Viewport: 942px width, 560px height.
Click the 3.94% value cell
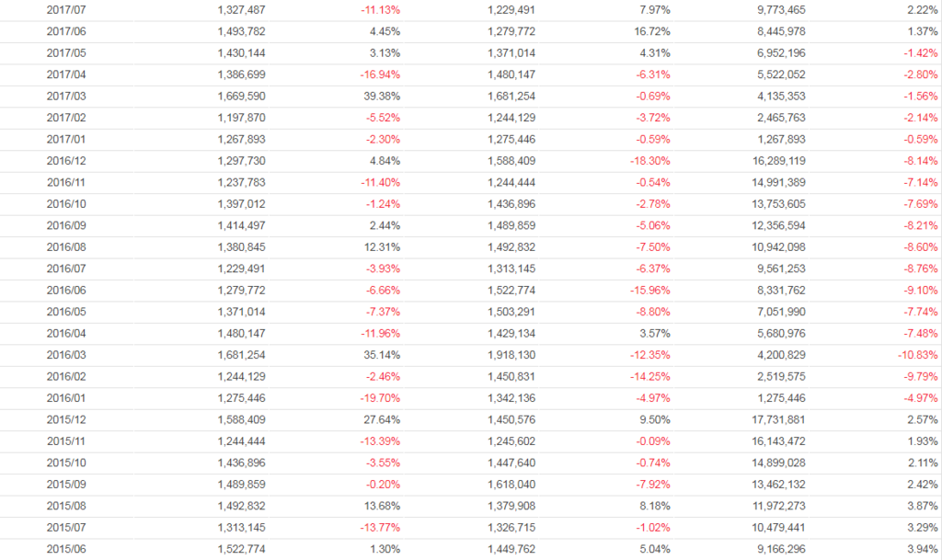922,549
